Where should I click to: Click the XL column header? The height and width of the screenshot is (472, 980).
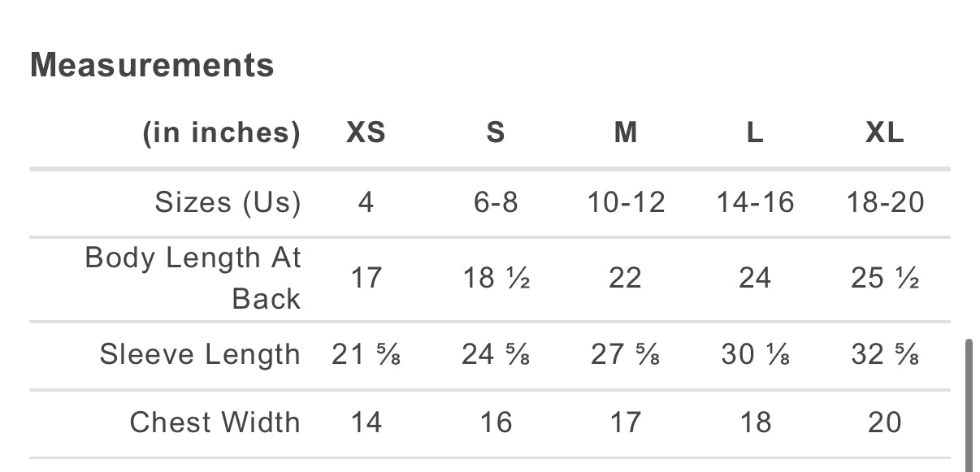(885, 132)
